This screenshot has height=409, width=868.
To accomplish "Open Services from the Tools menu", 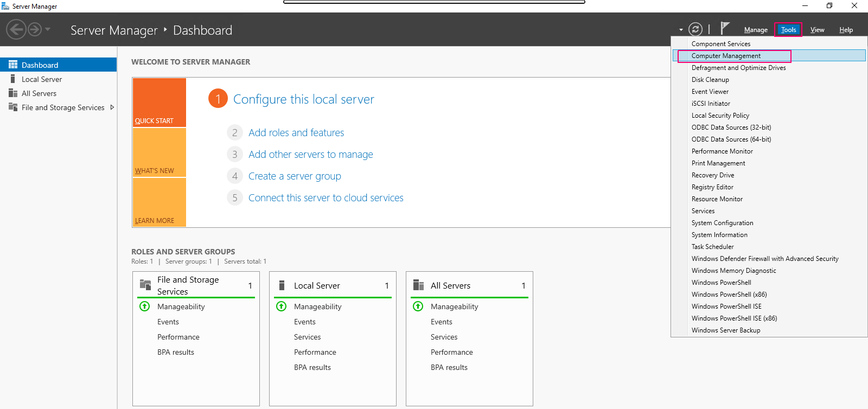I will point(769,211).
